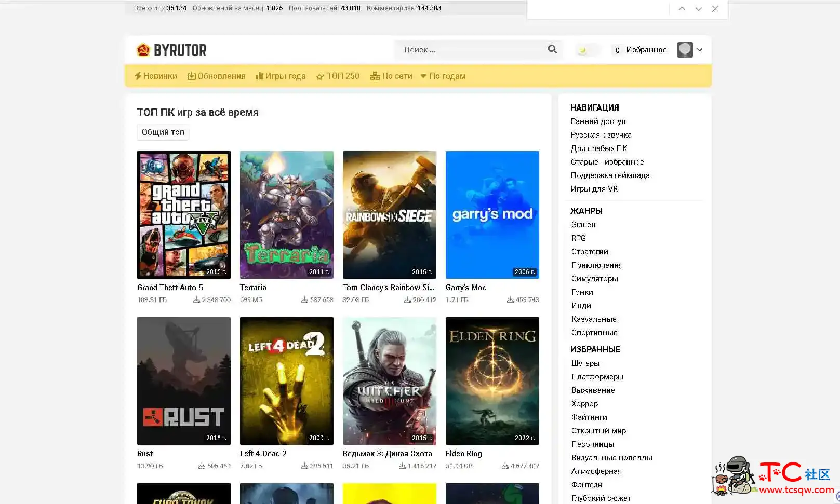Click download icon next to 459 743
The width and height of the screenshot is (840, 504).
coord(510,300)
